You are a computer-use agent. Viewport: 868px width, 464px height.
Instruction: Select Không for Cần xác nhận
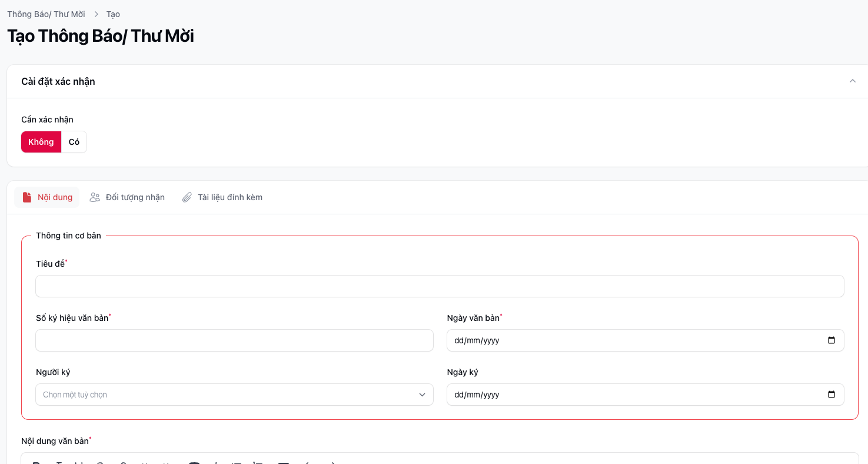coord(41,142)
